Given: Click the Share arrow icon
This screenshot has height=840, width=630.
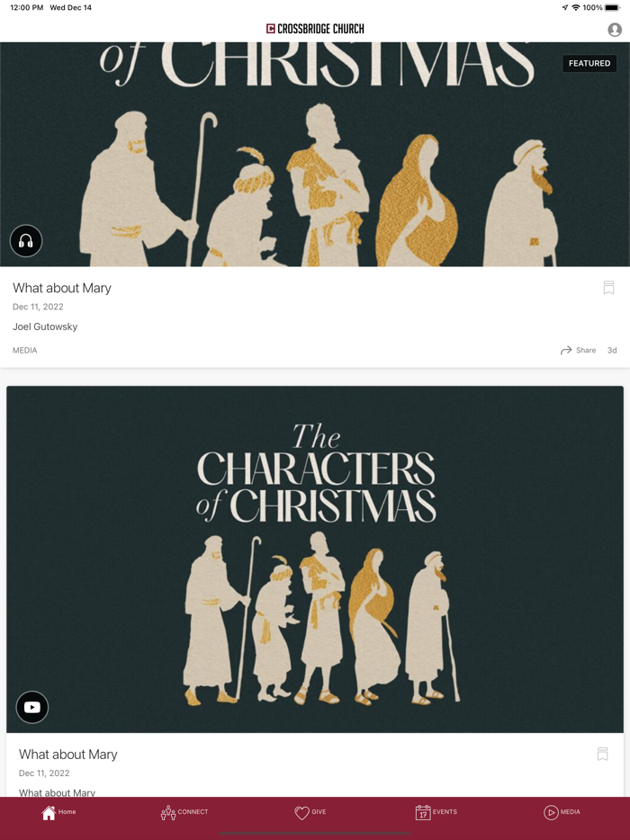Looking at the screenshot, I should [566, 351].
